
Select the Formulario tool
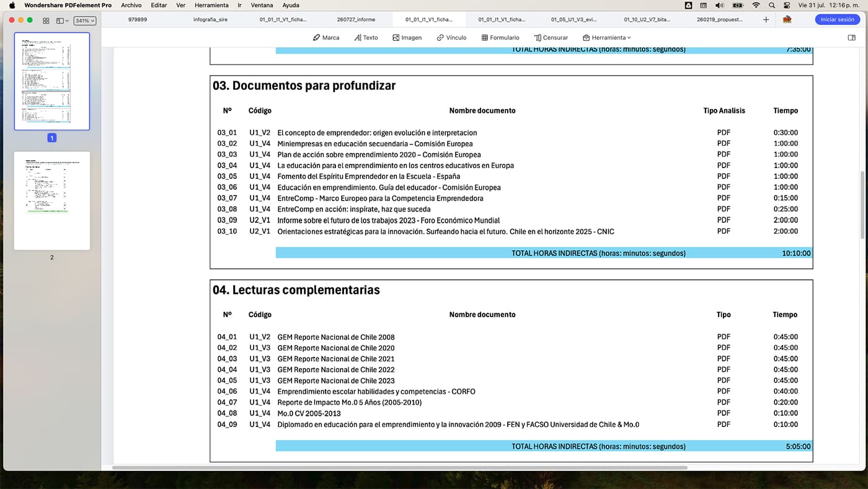click(x=500, y=38)
